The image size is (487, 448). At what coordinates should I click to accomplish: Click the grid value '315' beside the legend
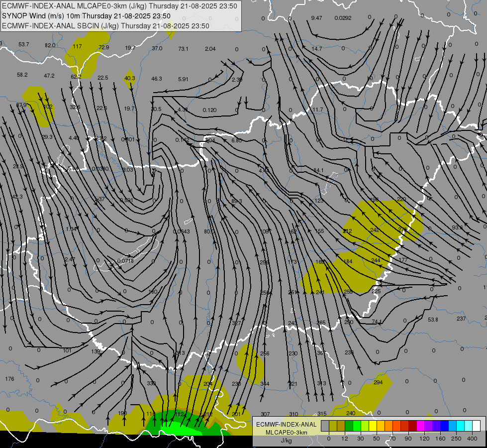tap(322, 414)
